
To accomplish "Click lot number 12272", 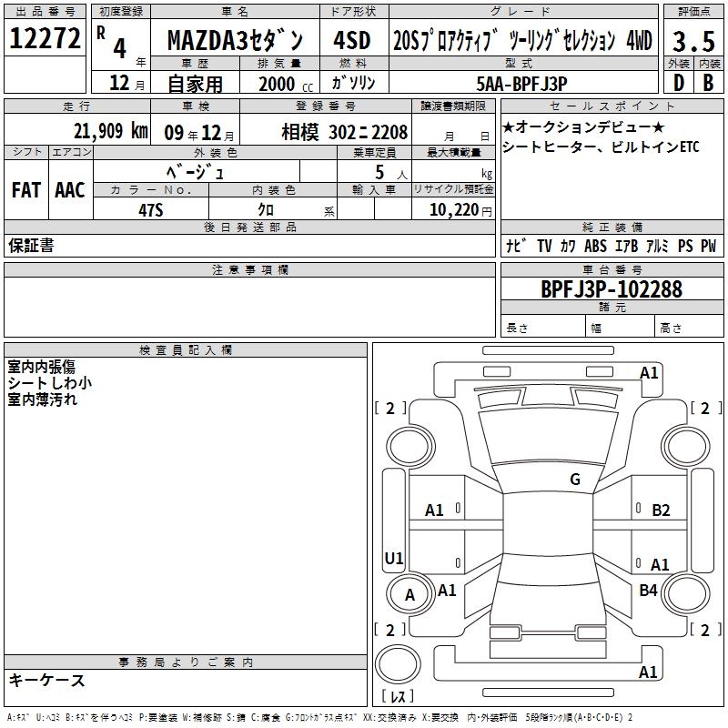I will 45,38.
